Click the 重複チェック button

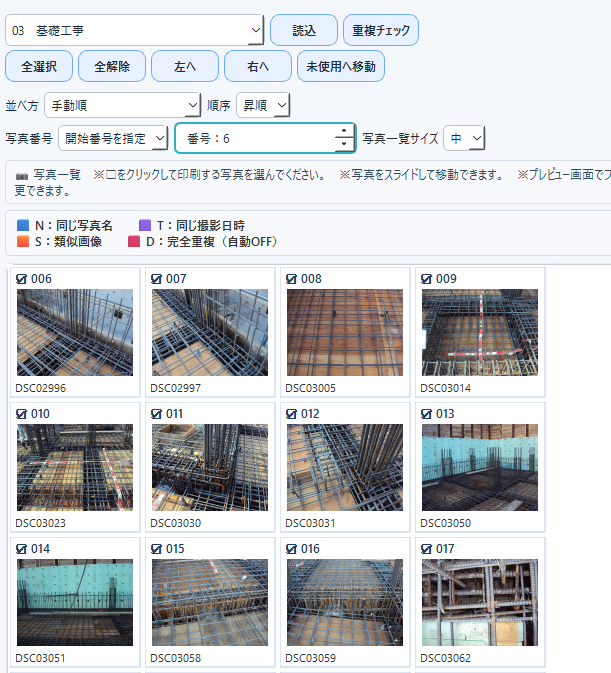click(x=381, y=30)
